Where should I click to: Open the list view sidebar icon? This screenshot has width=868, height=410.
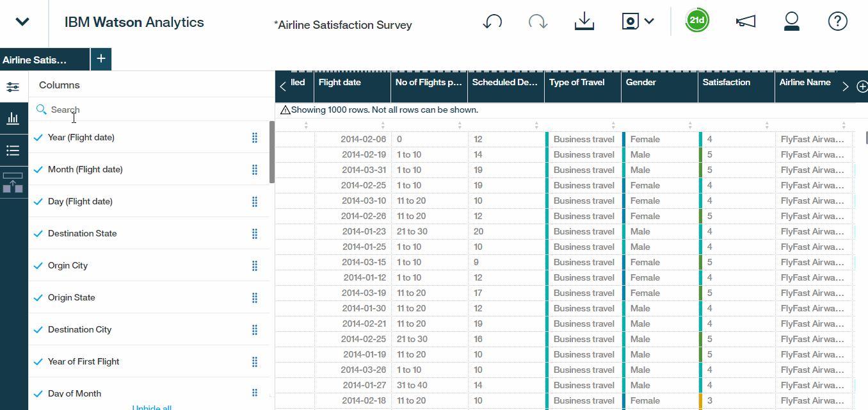(x=13, y=151)
